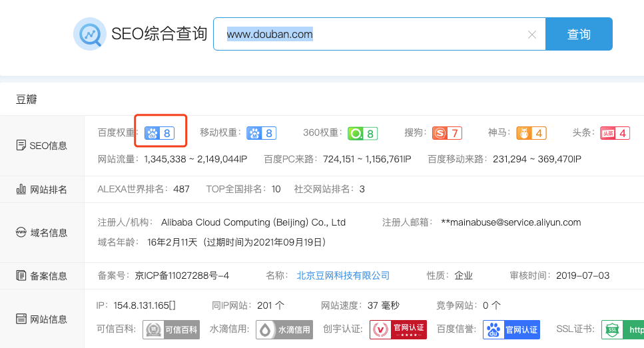The image size is (644, 348).
Task: Click the 备案信息 document icon
Action: pos(21,275)
